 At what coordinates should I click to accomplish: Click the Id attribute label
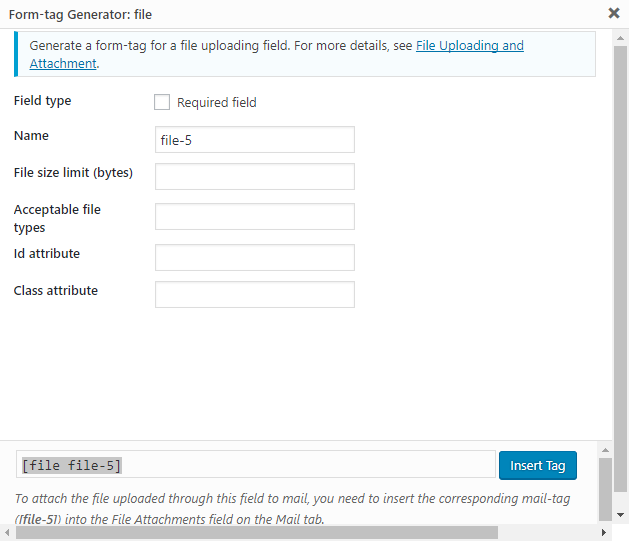pyautogui.click(x=47, y=254)
